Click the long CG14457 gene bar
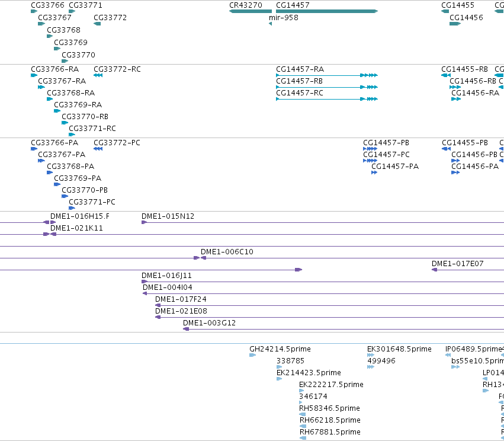The width and height of the screenshot is (504, 441). click(x=327, y=11)
